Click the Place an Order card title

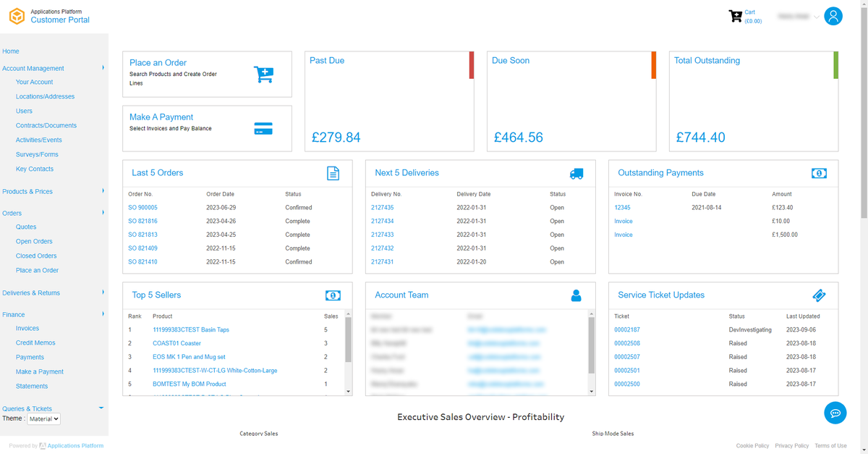158,63
